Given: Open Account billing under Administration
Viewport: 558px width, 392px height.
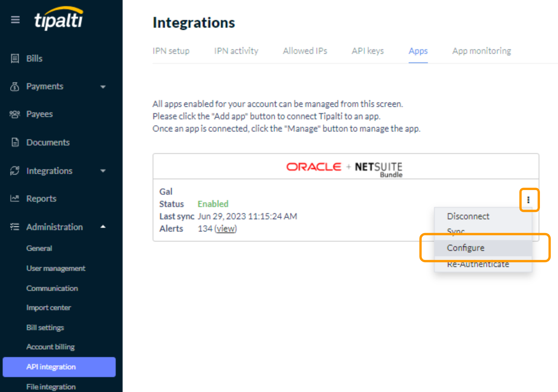Looking at the screenshot, I should pos(50,347).
